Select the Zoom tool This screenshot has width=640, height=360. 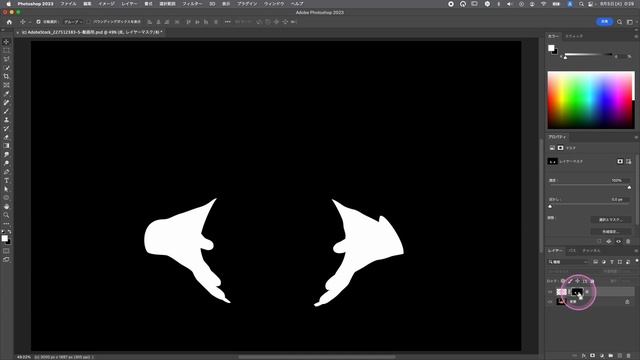point(6,215)
